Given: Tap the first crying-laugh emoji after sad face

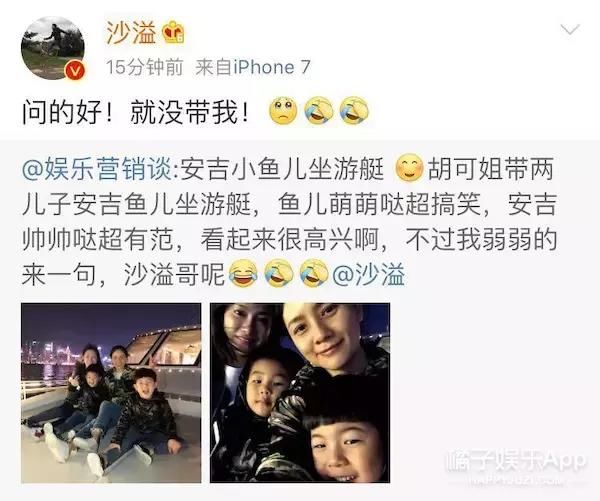Looking at the screenshot, I should [318, 111].
